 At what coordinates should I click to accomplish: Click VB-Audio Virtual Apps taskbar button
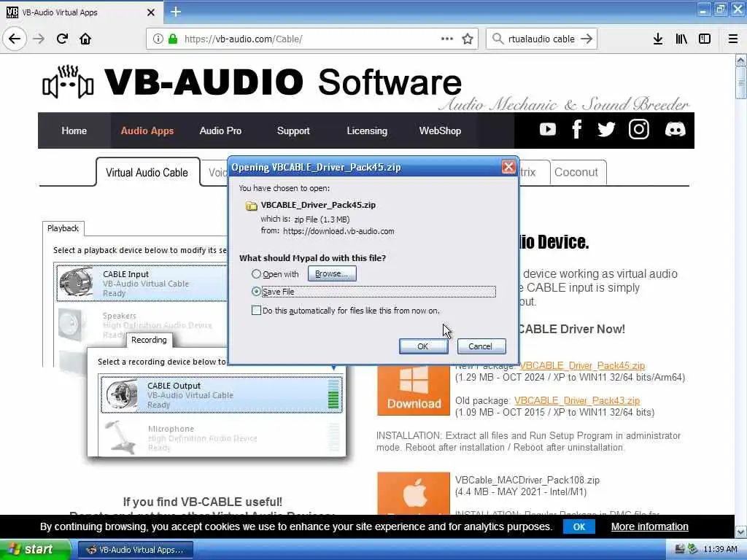click(135, 550)
